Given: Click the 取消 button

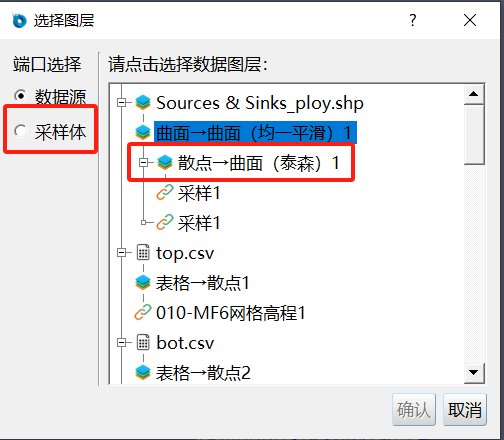Looking at the screenshot, I should pyautogui.click(x=465, y=409).
